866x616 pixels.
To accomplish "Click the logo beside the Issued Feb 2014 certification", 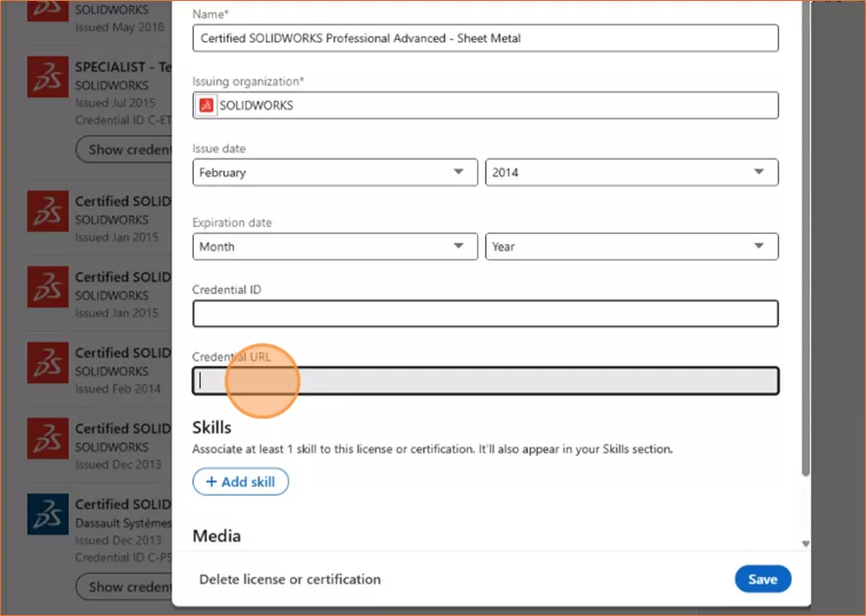I will pyautogui.click(x=48, y=362).
